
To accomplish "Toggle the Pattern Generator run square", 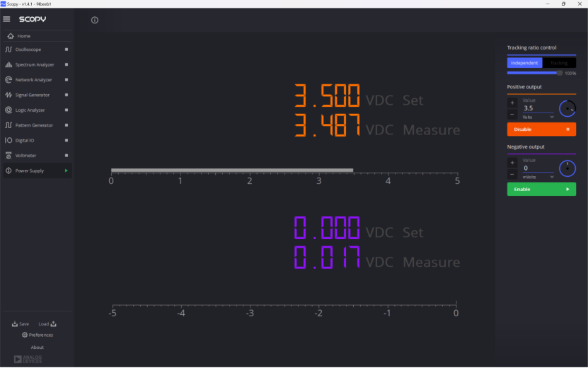I will (67, 125).
